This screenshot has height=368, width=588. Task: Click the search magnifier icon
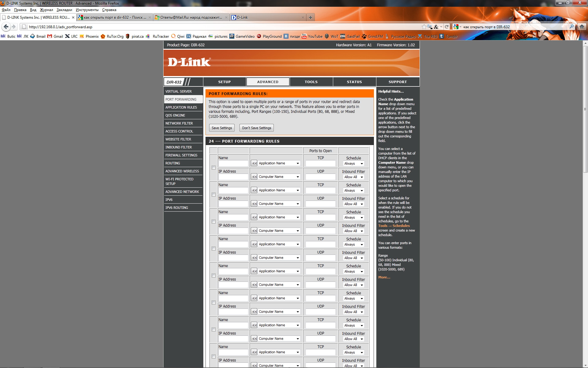pyautogui.click(x=571, y=27)
